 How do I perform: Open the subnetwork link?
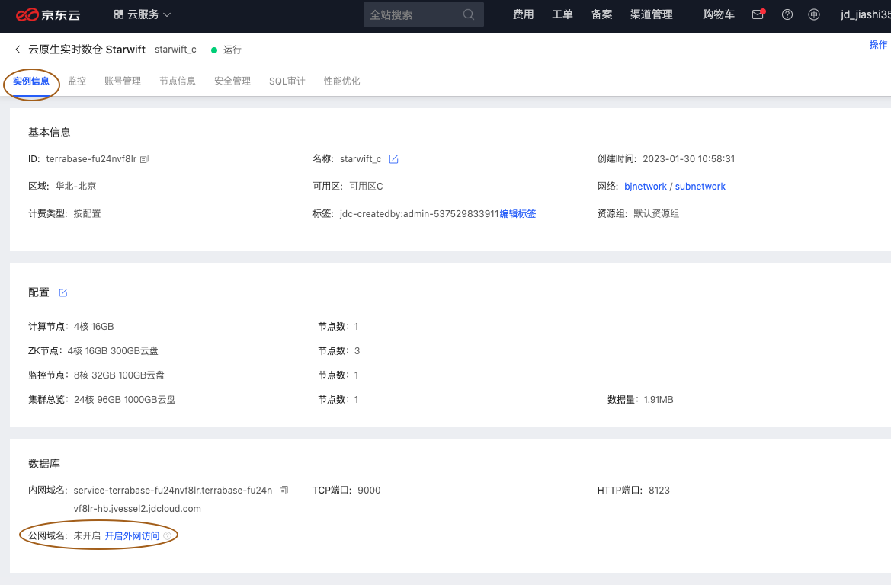[700, 187]
